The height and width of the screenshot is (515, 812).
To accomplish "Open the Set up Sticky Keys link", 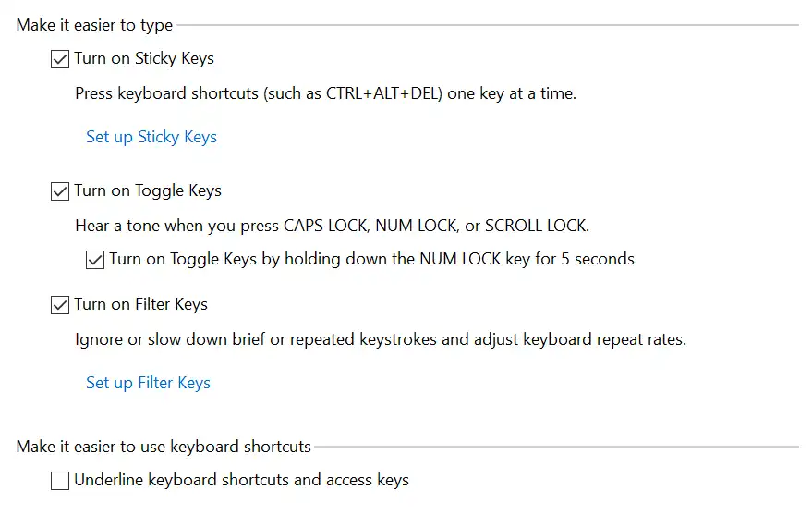I will [x=151, y=137].
